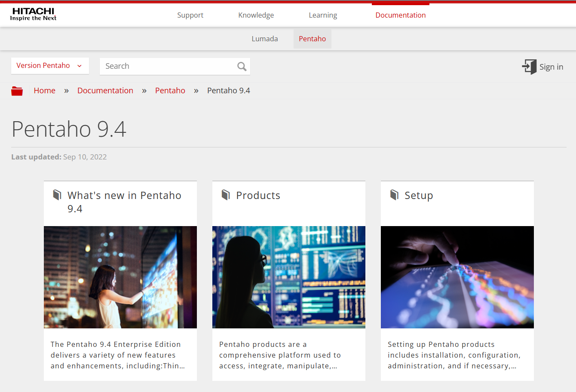Click the Hitachi Inspire the Next logo
This screenshot has width=576, height=392.
point(33,14)
